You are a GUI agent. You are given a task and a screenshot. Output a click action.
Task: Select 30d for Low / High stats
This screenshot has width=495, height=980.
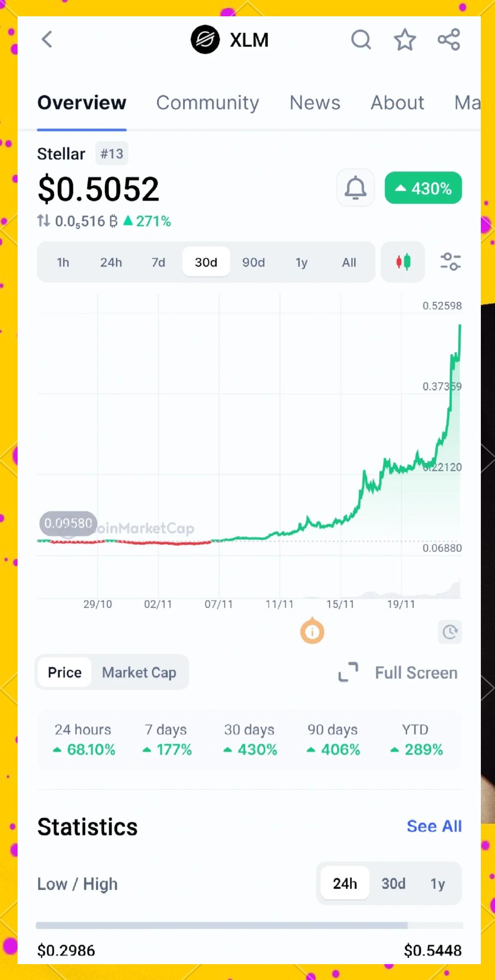click(x=392, y=884)
